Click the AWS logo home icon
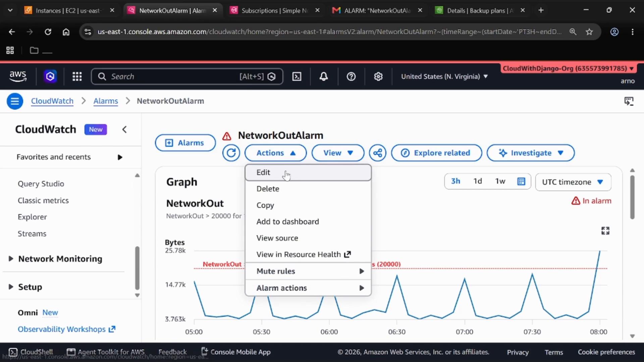 click(18, 76)
